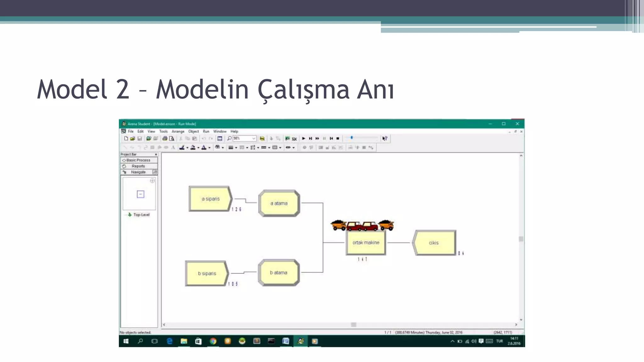The height and width of the screenshot is (362, 644).
Task: Click the Fast-Forward run button
Action: 317,138
